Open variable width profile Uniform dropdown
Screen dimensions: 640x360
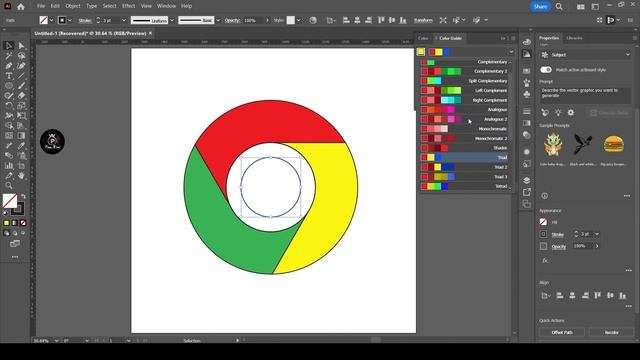[x=172, y=20]
